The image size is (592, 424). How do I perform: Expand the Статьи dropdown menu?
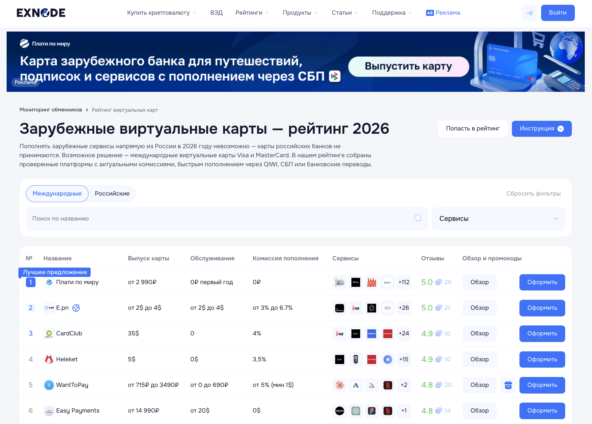(344, 13)
